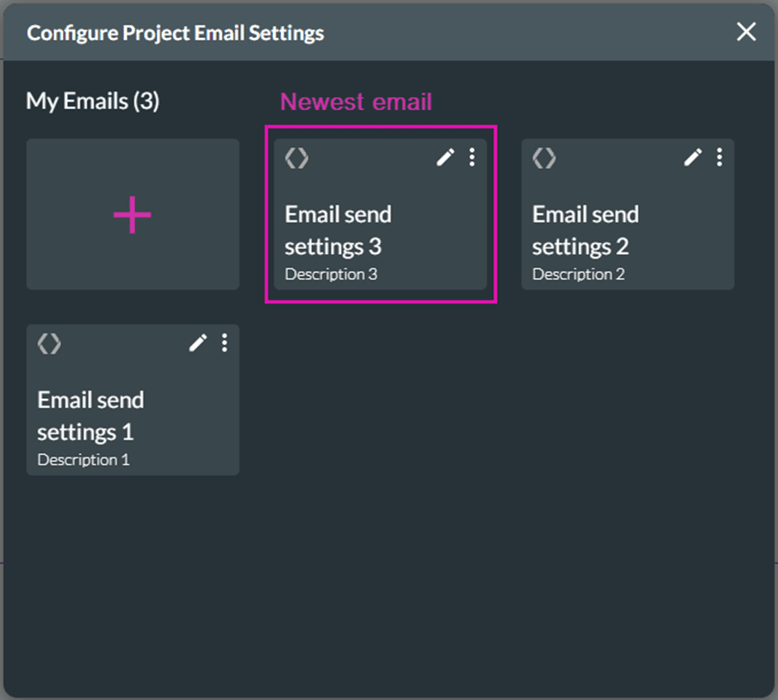Open three-dot menu for Email send settings 1
Viewport: 778px width, 700px height.
(x=224, y=343)
